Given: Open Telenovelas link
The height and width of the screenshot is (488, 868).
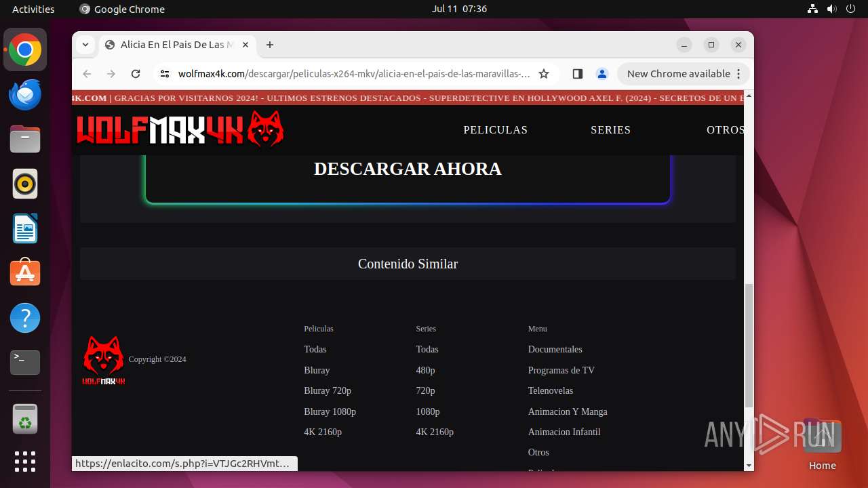Looking at the screenshot, I should coord(551,391).
